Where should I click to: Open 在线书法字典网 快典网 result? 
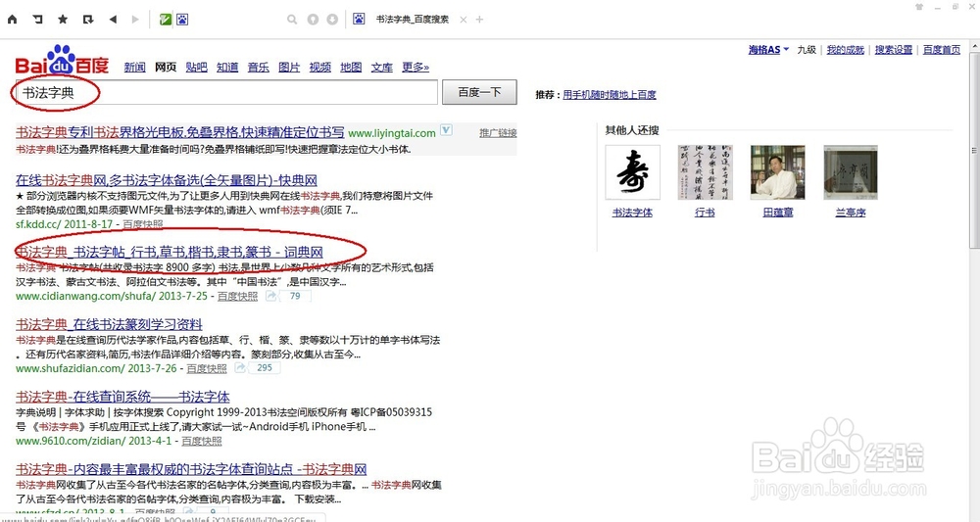(167, 180)
